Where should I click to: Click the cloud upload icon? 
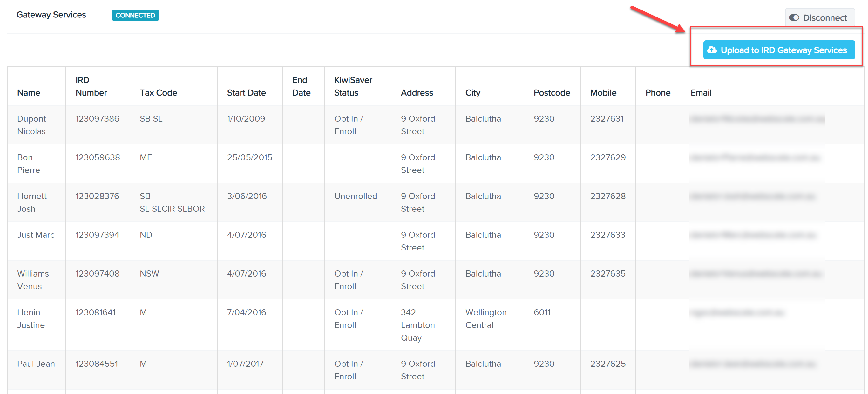(712, 50)
